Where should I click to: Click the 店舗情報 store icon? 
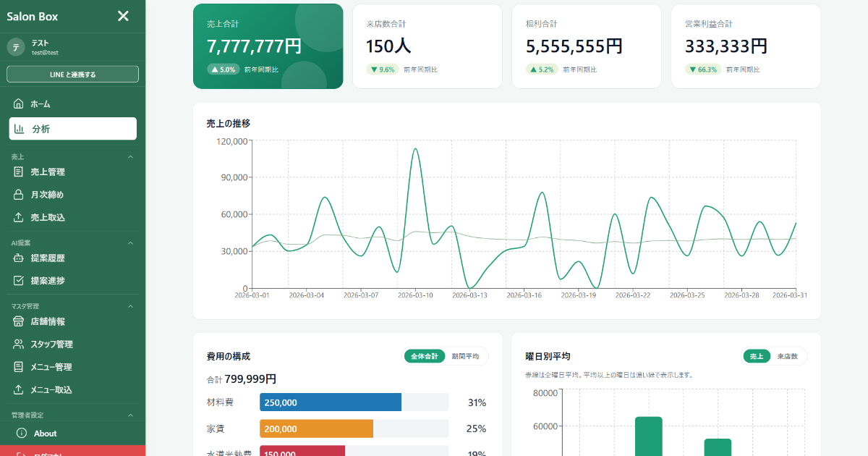pos(19,321)
